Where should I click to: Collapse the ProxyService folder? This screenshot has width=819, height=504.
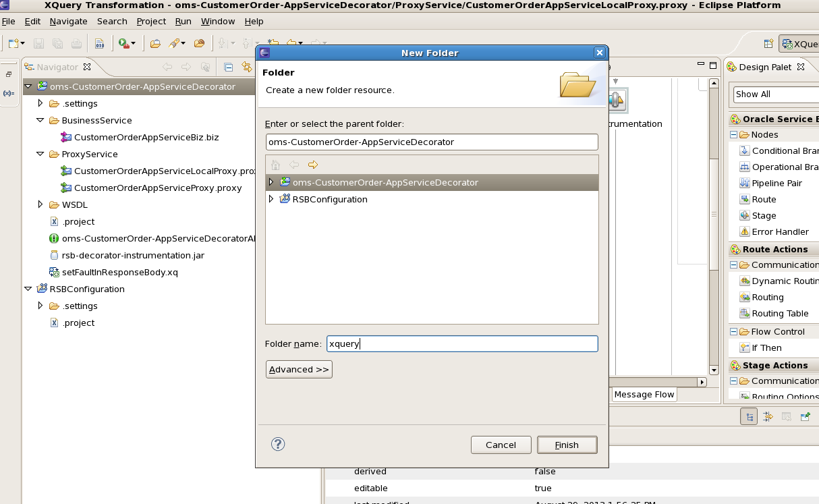click(x=40, y=154)
